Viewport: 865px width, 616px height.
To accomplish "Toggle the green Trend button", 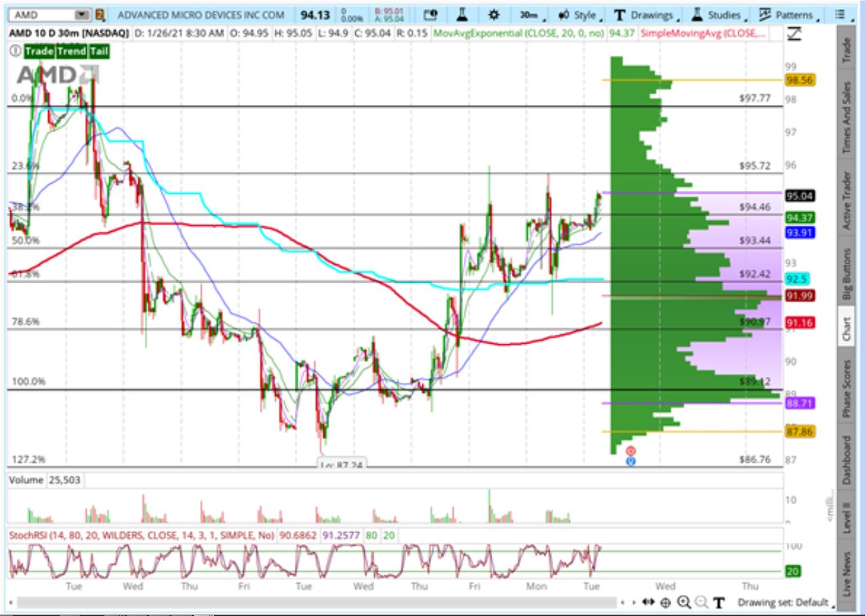I will pos(71,51).
